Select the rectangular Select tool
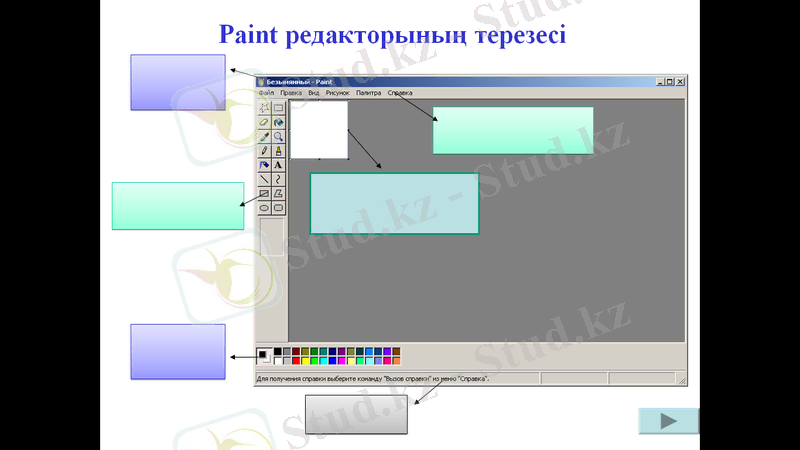The image size is (800, 450). [279, 108]
